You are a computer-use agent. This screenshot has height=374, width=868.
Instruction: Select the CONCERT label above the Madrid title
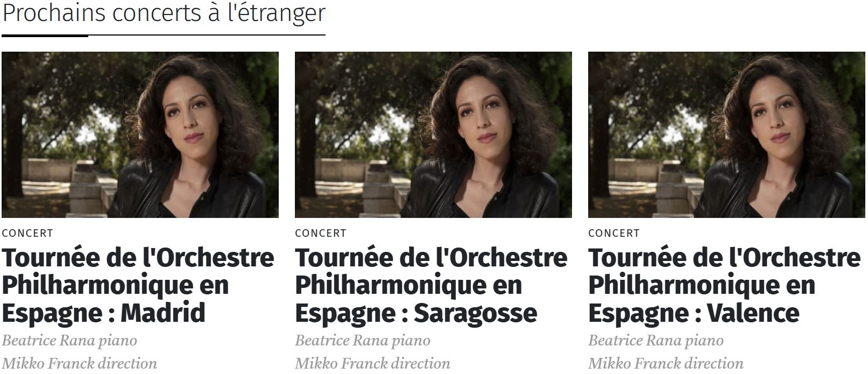(x=27, y=234)
